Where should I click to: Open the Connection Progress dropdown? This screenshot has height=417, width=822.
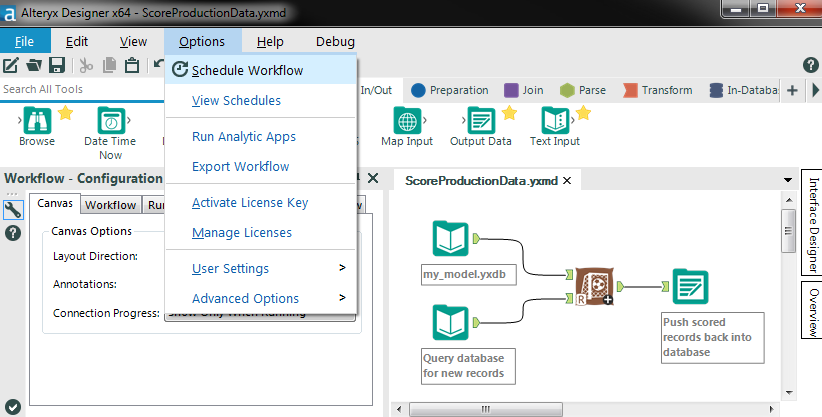tap(260, 313)
